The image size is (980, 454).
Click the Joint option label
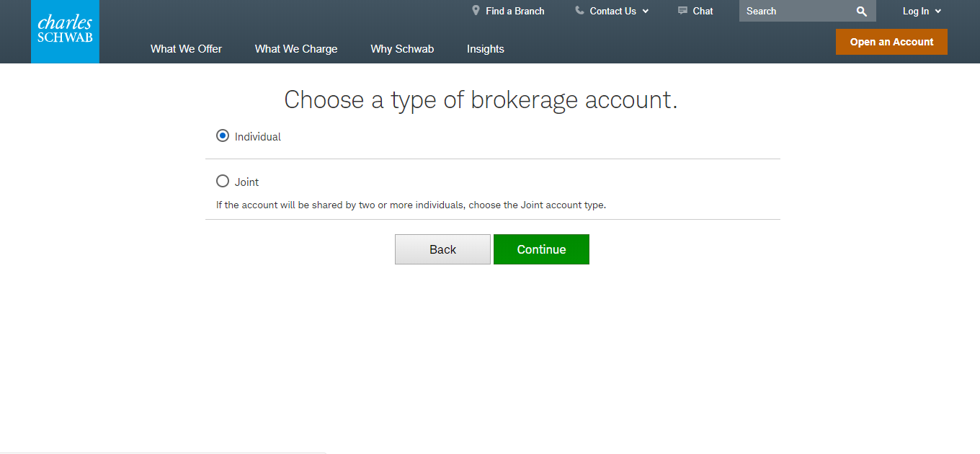click(246, 182)
